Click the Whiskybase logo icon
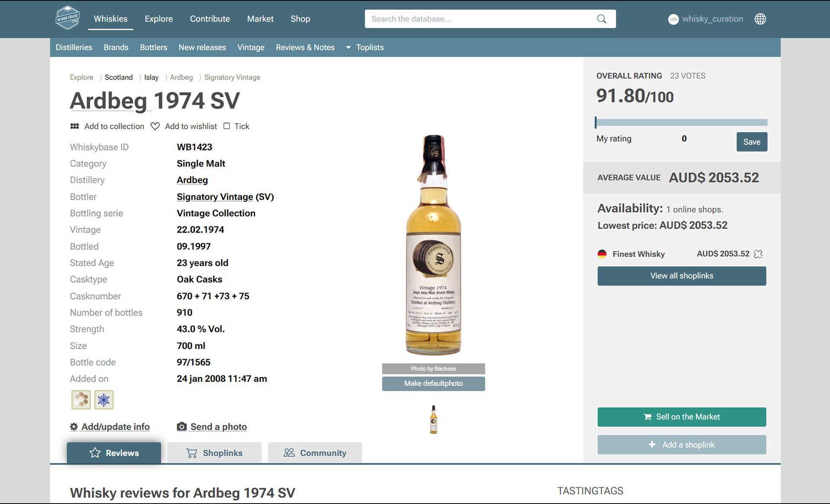 68,18
